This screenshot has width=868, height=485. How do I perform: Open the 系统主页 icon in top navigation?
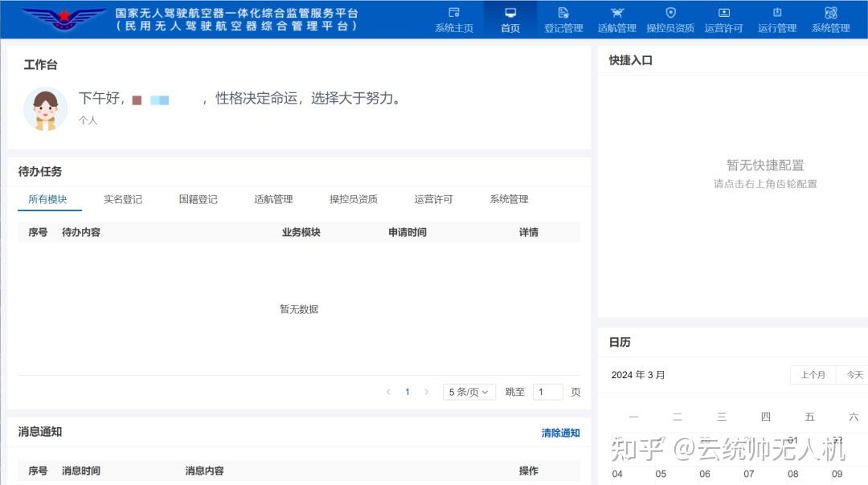point(454,18)
